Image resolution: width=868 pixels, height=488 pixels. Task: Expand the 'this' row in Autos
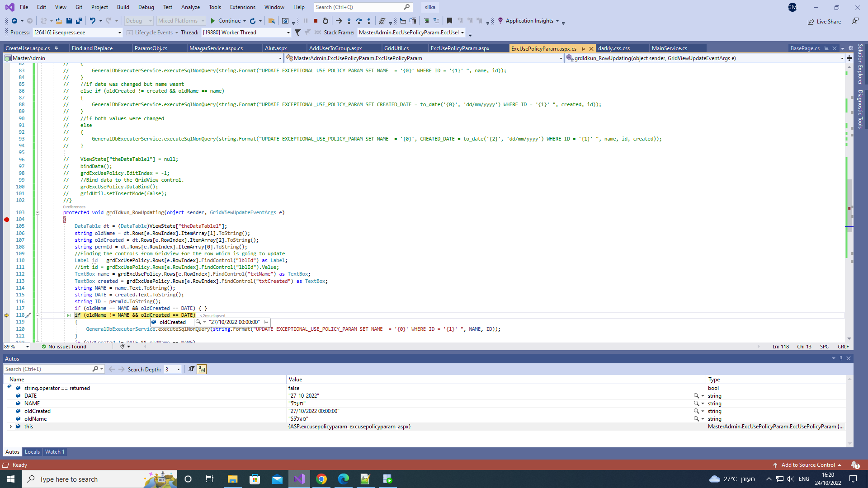tap(11, 427)
